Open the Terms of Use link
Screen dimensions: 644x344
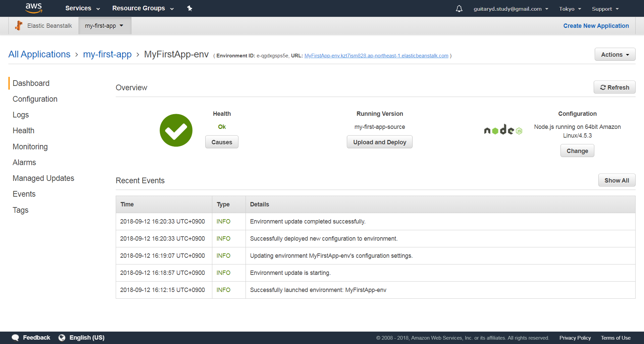point(615,338)
